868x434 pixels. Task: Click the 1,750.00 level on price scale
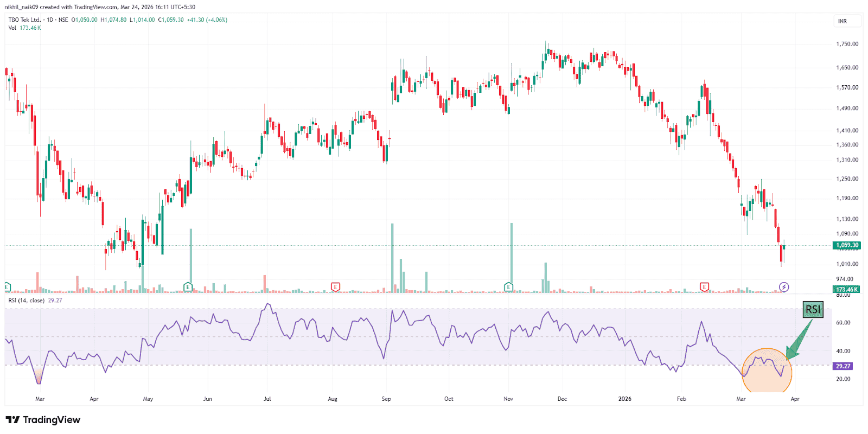[x=847, y=44]
